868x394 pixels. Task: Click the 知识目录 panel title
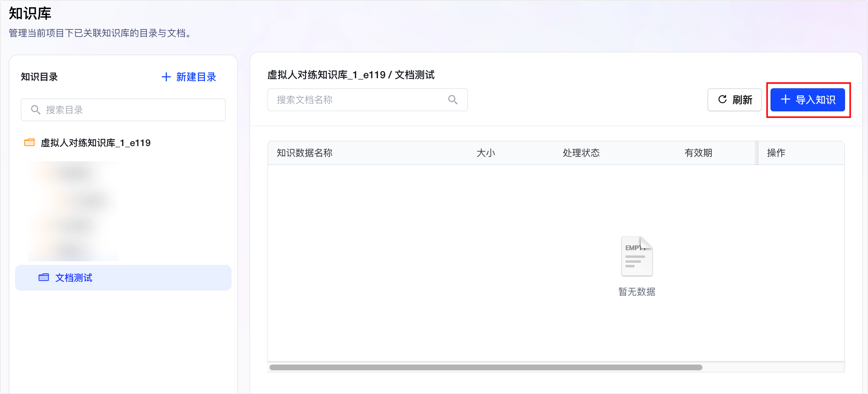point(39,77)
